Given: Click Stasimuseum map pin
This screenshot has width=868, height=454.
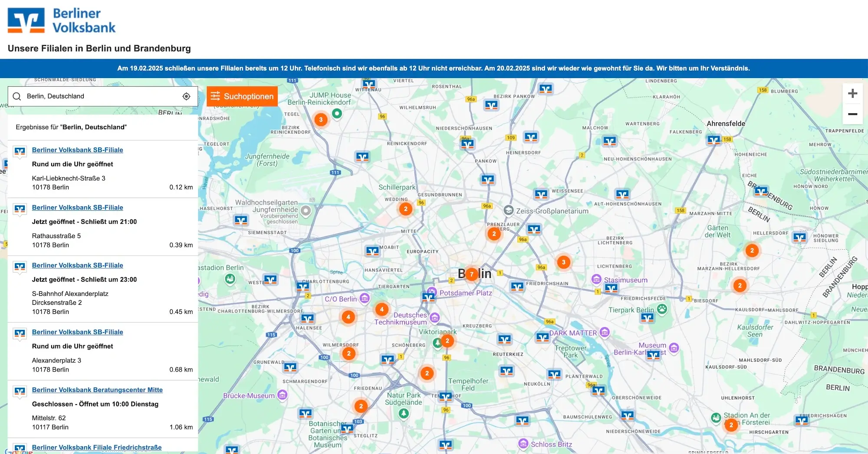Looking at the screenshot, I should (x=597, y=279).
